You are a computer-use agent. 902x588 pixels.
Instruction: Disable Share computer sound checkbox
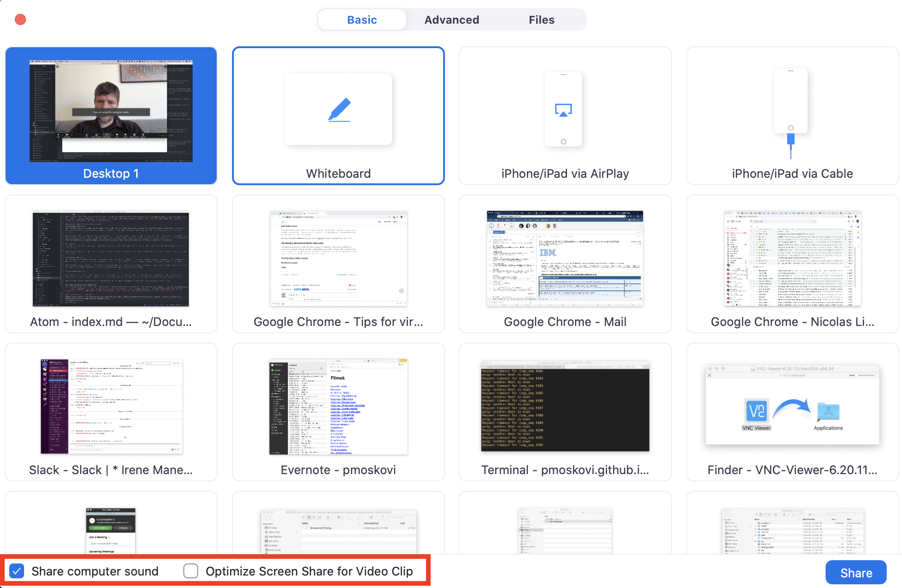[17, 571]
